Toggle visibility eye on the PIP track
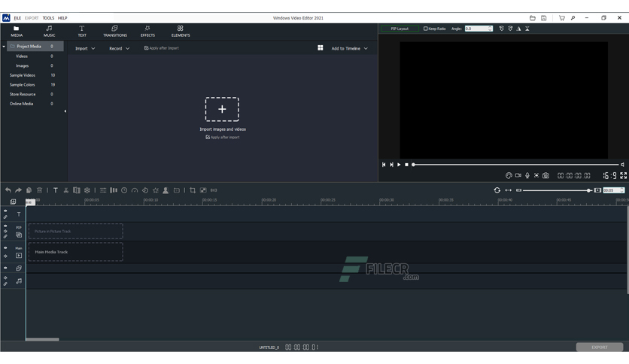 (5, 226)
